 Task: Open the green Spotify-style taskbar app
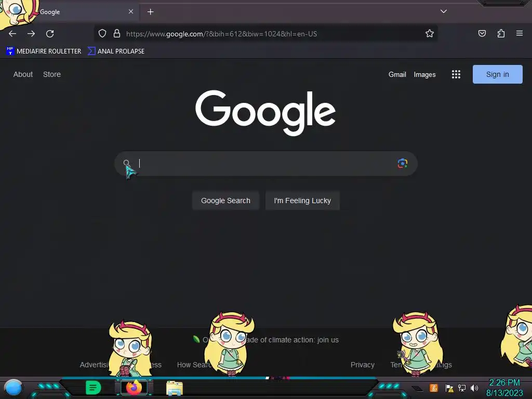(x=93, y=388)
